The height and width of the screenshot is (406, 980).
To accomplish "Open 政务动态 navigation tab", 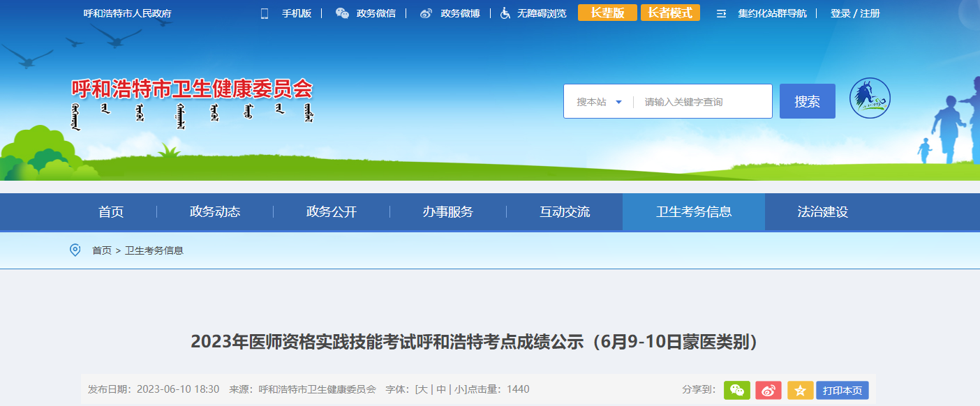I will point(215,212).
